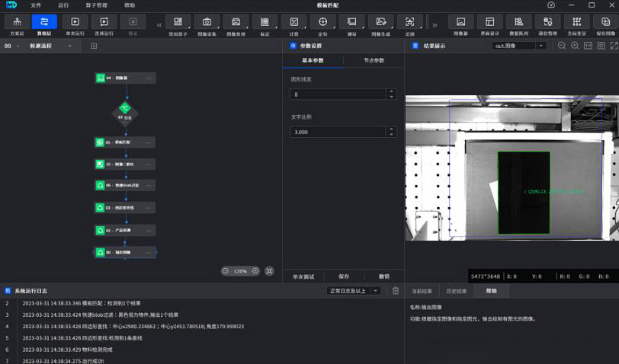Click the 单次测试 button
Screen dimensions: 619x364
[303, 276]
